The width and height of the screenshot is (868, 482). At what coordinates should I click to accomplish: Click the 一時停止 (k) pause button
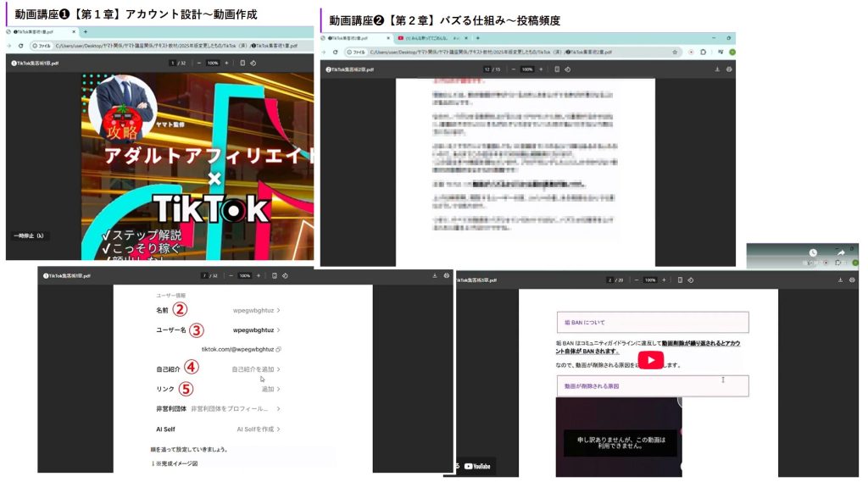[x=29, y=235]
